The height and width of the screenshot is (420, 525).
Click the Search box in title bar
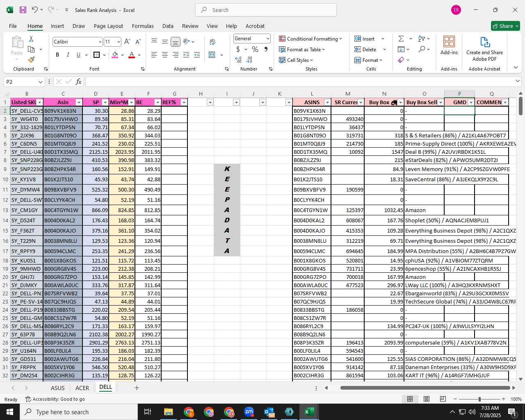[x=266, y=10]
